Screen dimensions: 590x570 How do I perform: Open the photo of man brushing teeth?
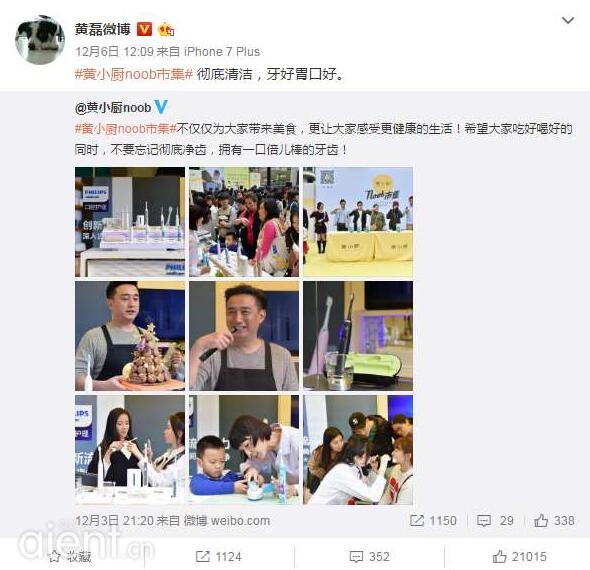tap(244, 336)
